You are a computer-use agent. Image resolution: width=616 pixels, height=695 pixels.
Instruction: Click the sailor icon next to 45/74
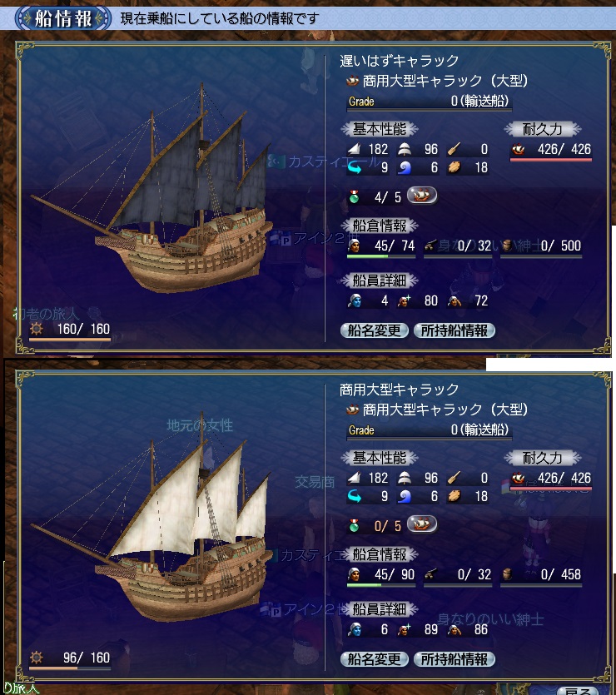354,245
